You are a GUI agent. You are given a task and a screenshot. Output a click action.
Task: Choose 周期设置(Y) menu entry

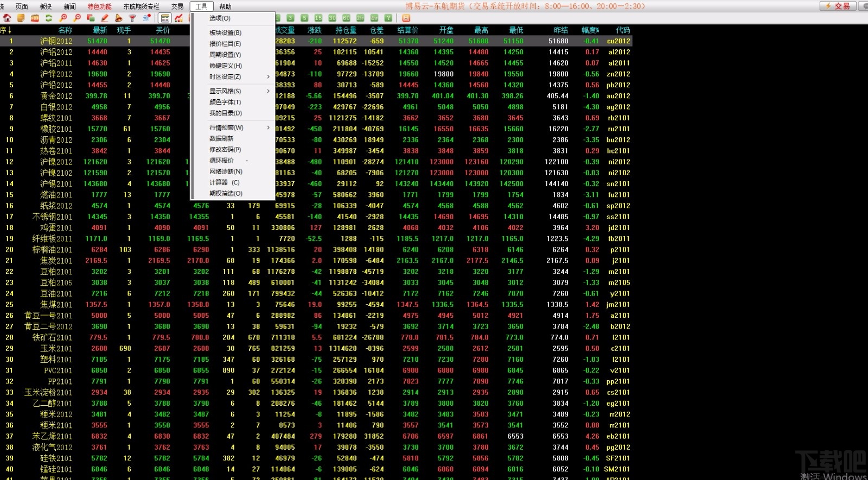233,55
